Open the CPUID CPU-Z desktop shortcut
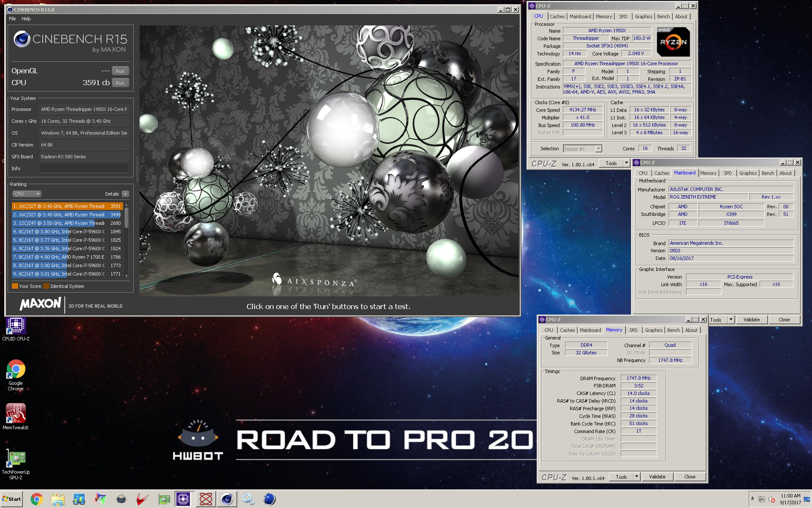The height and width of the screenshot is (508, 812). (x=16, y=329)
